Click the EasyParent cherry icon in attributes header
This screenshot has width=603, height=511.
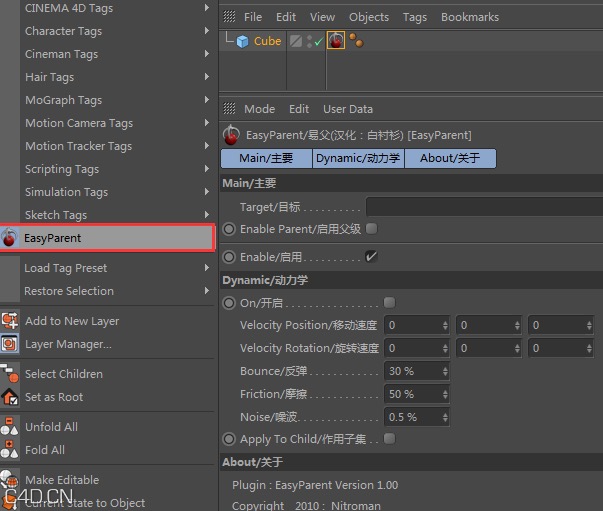tap(231, 135)
